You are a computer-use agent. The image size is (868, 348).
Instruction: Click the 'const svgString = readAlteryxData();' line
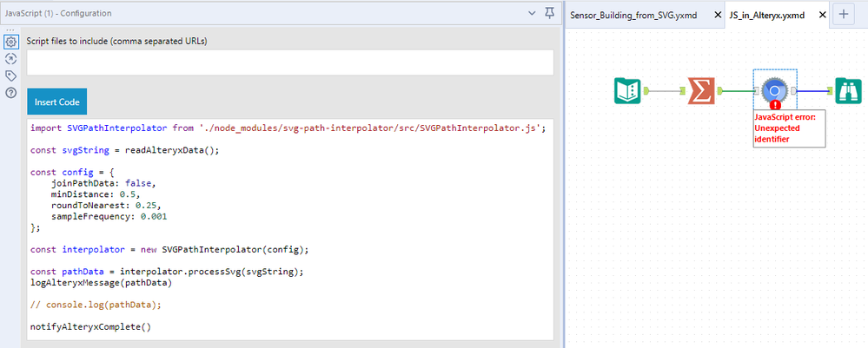125,150
